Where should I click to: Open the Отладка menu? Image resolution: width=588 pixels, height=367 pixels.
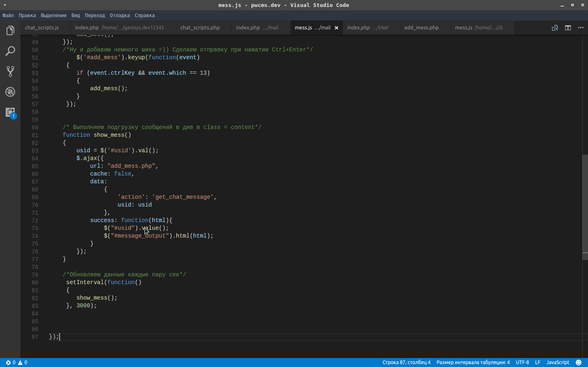120,16
